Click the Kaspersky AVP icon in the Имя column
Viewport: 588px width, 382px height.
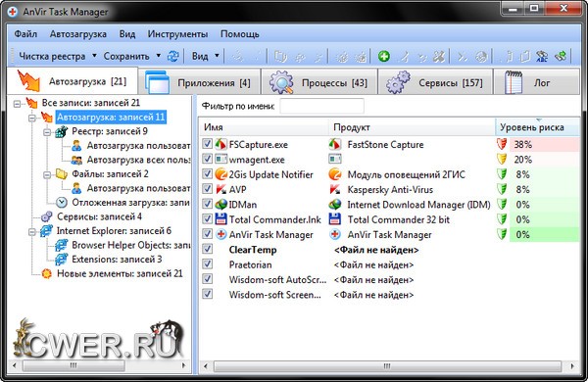click(x=221, y=189)
